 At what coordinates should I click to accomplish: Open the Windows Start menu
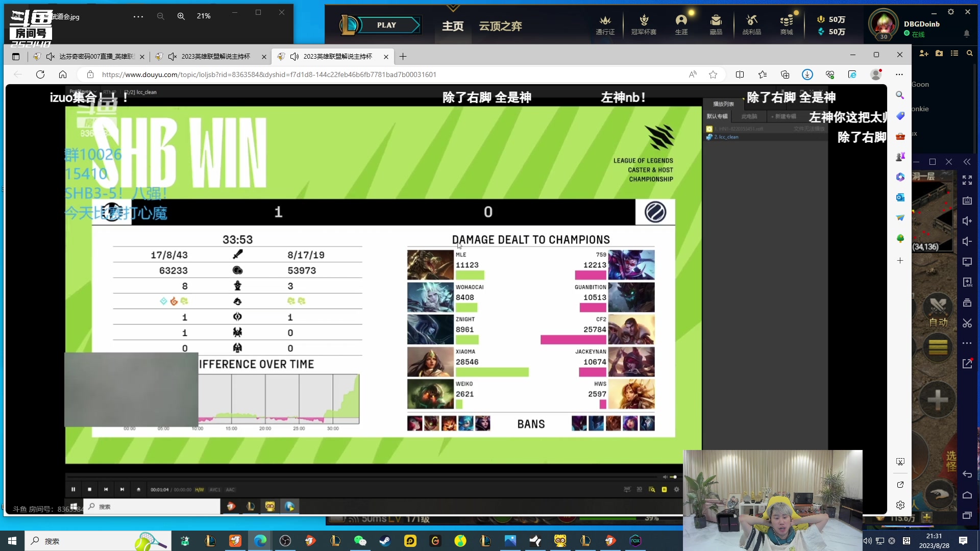[x=12, y=541]
